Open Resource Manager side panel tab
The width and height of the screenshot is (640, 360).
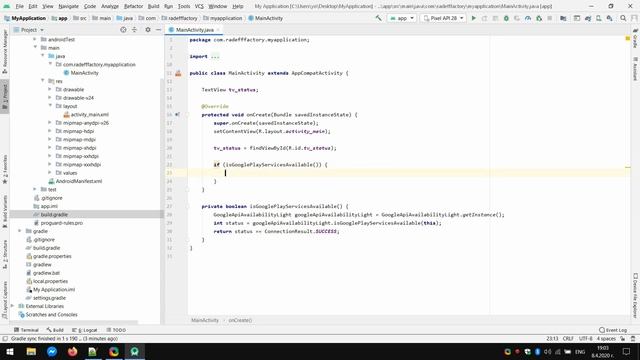pos(5,51)
